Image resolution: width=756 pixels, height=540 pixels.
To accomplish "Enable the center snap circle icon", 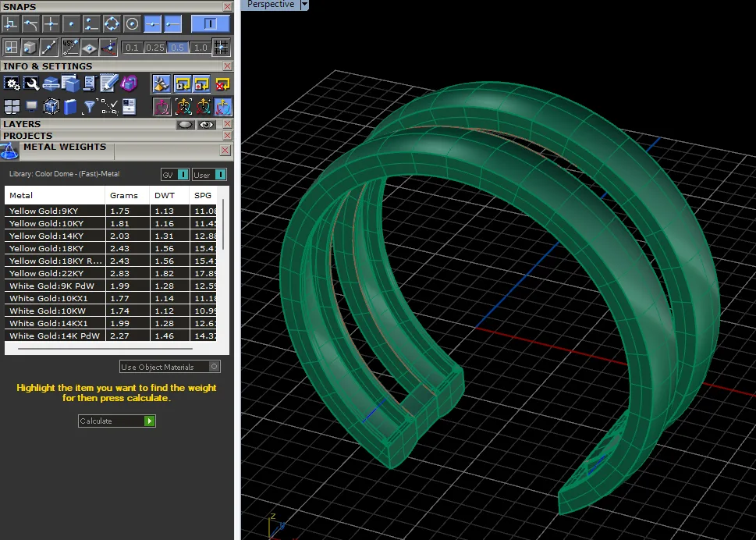I will (112, 23).
